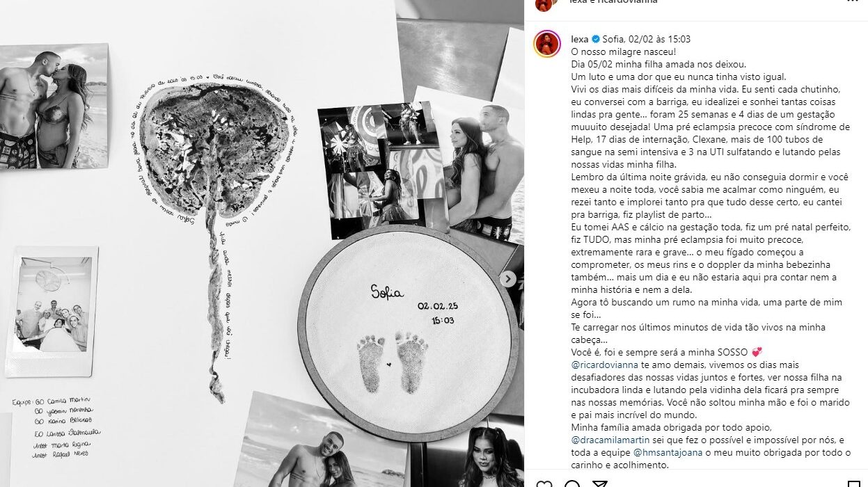Click the blue verified badge beside lexa
The width and height of the screenshot is (868, 487).
596,40
